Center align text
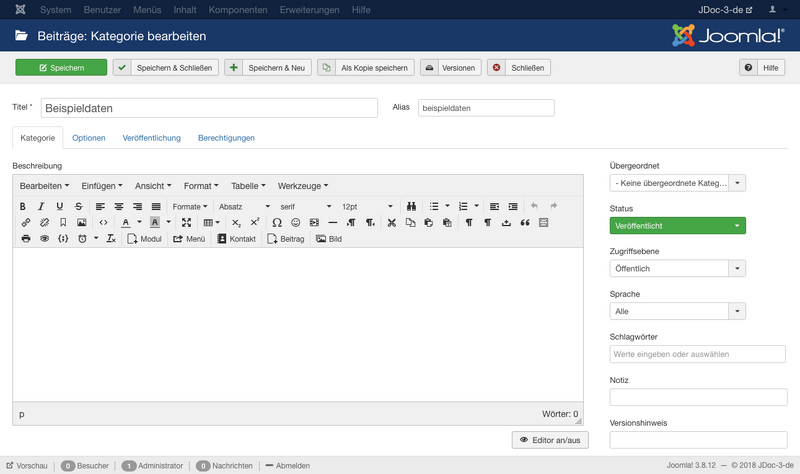The width and height of the screenshot is (800, 474). pyautogui.click(x=119, y=206)
